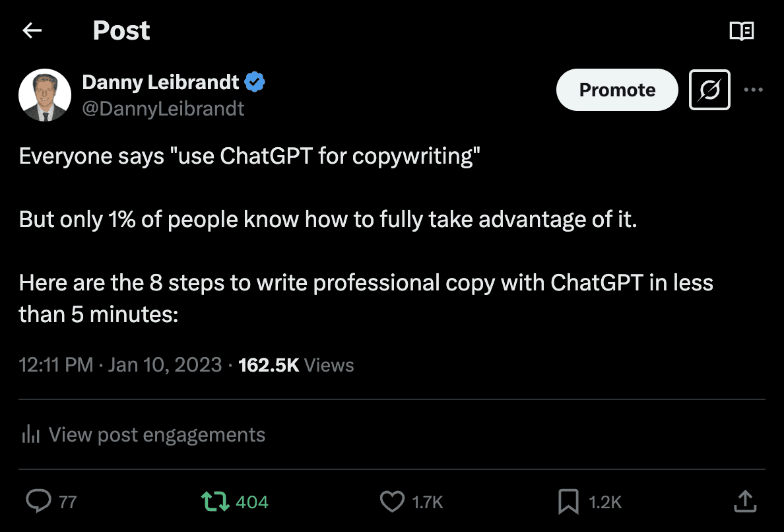This screenshot has width=784, height=532.
Task: Click the @DannyLeibrandt handle
Action: (163, 108)
